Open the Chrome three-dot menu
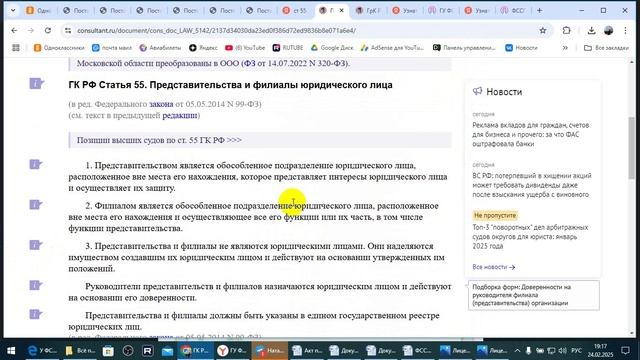640x360 pixels. [x=625, y=31]
